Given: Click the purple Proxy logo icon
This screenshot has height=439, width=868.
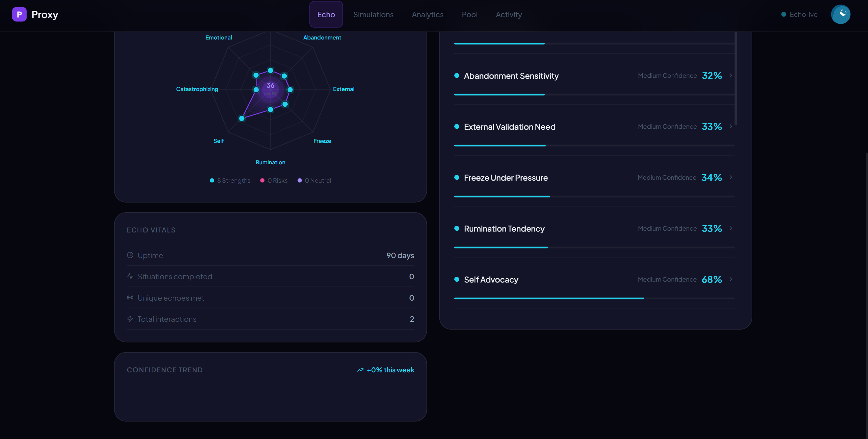Looking at the screenshot, I should [x=19, y=14].
